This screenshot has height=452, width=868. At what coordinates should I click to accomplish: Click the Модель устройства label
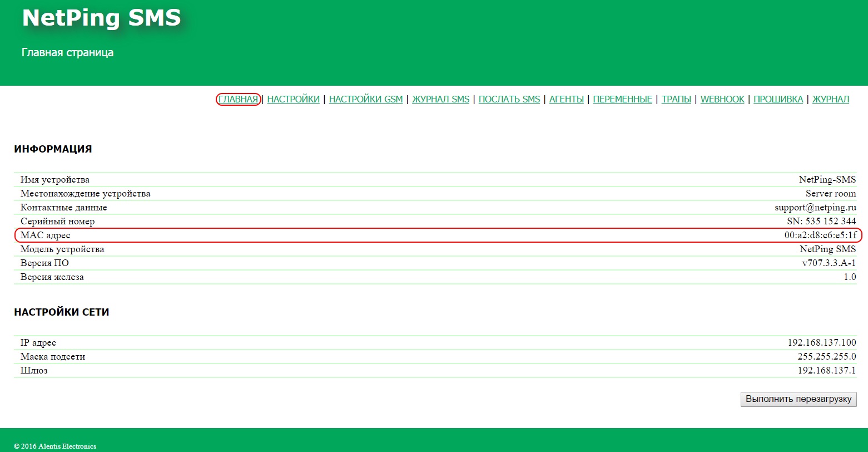62,249
